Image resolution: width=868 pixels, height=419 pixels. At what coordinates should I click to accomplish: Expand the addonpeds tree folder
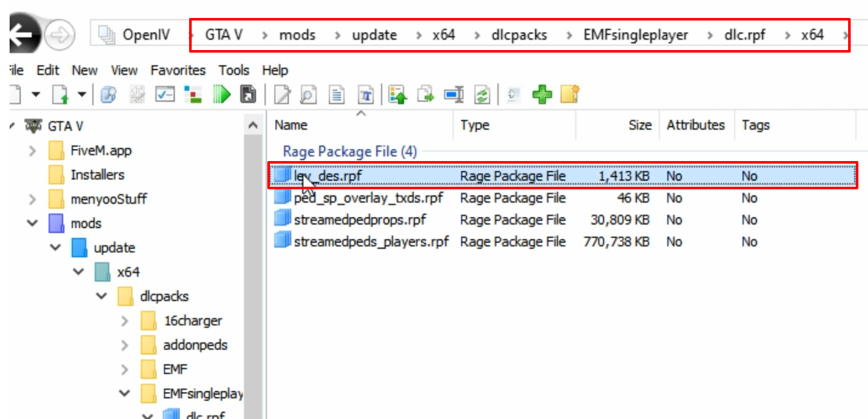124,345
